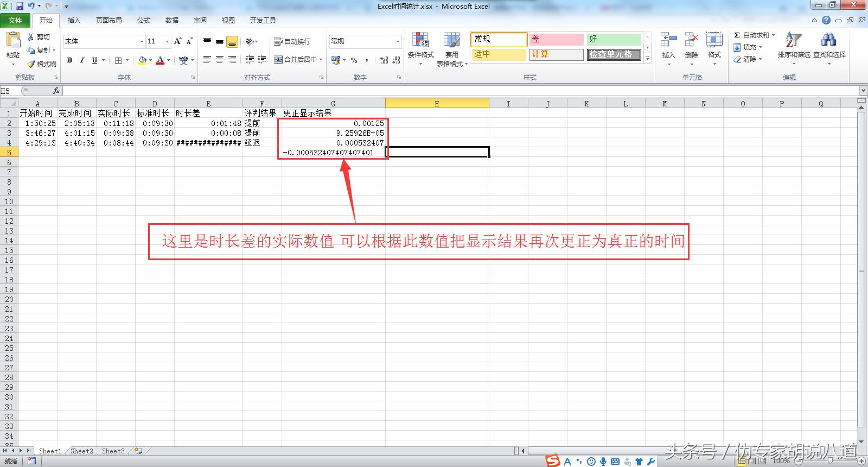Switch to the Sheet2 worksheet tab
The image size is (868, 467).
pyautogui.click(x=81, y=451)
